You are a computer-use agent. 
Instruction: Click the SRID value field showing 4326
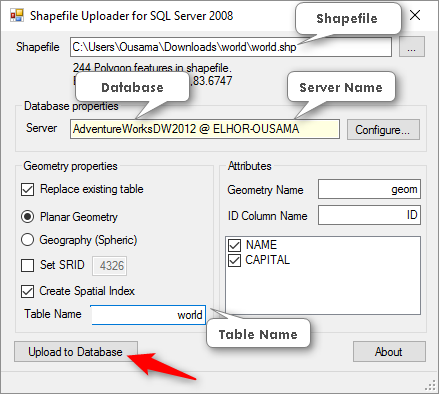109,266
